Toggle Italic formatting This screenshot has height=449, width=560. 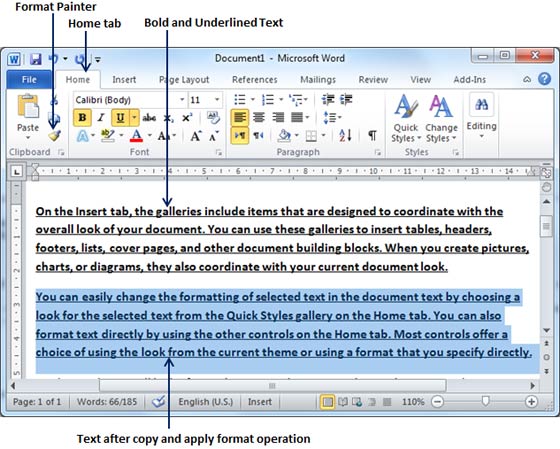tap(101, 118)
